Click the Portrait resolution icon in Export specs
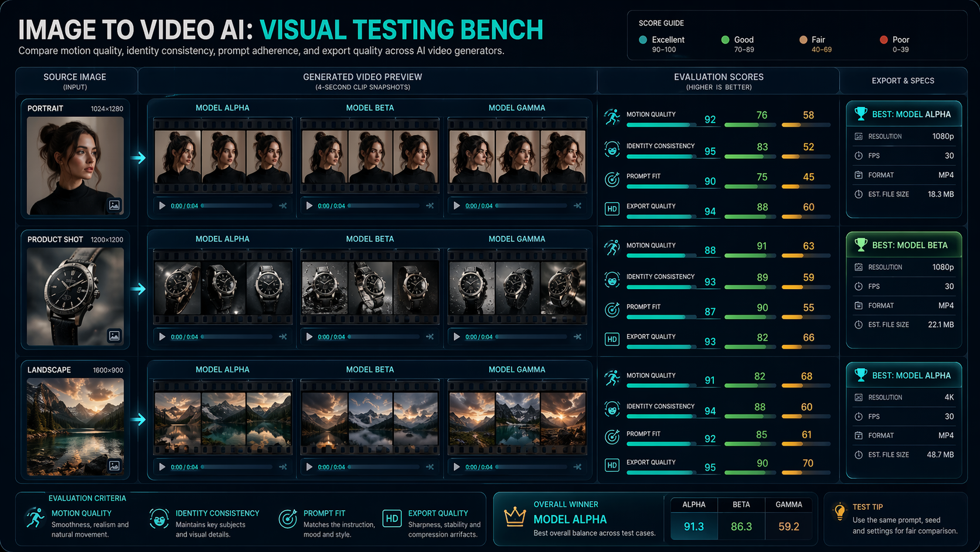The height and width of the screenshot is (552, 980). pos(859,136)
